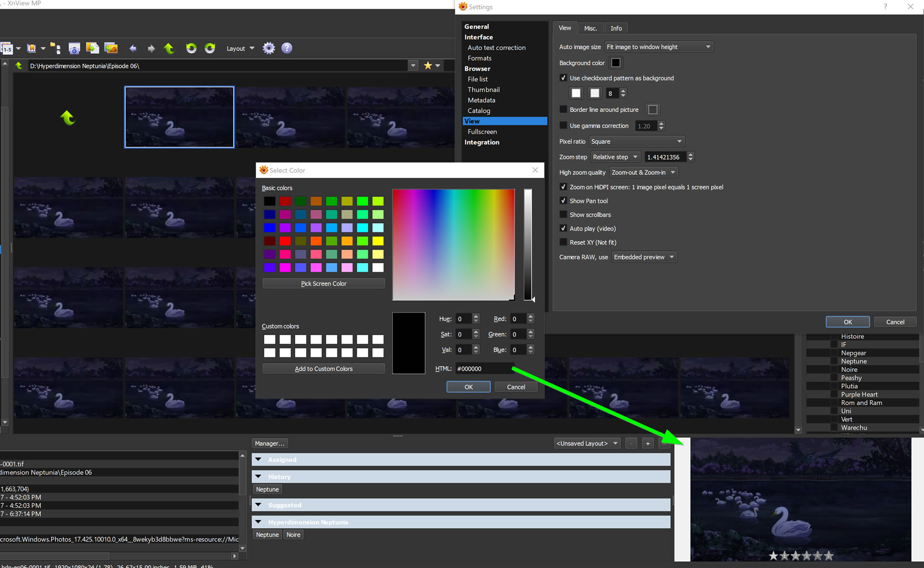Viewport: 924px width, 568px height.
Task: Click the capture screen camera icon
Action: tap(74, 49)
